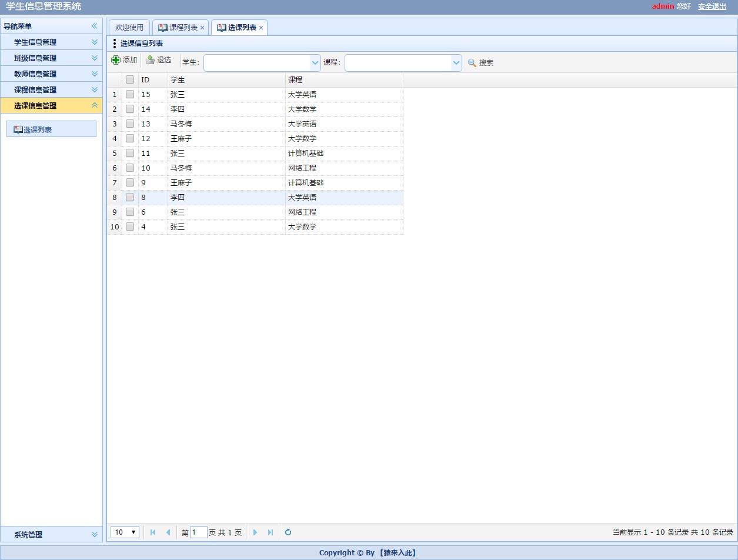738x560 pixels.
Task: Click 李四 in the ID 8 row
Action: 178,197
